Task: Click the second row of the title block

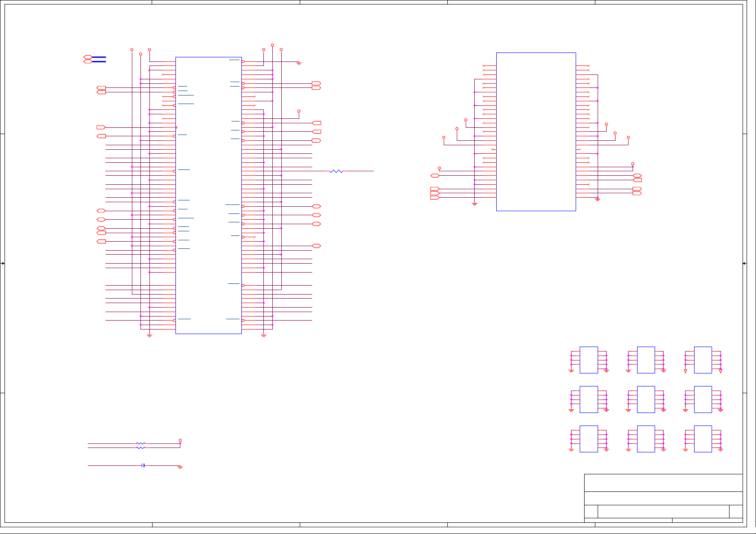Action: 664,499
